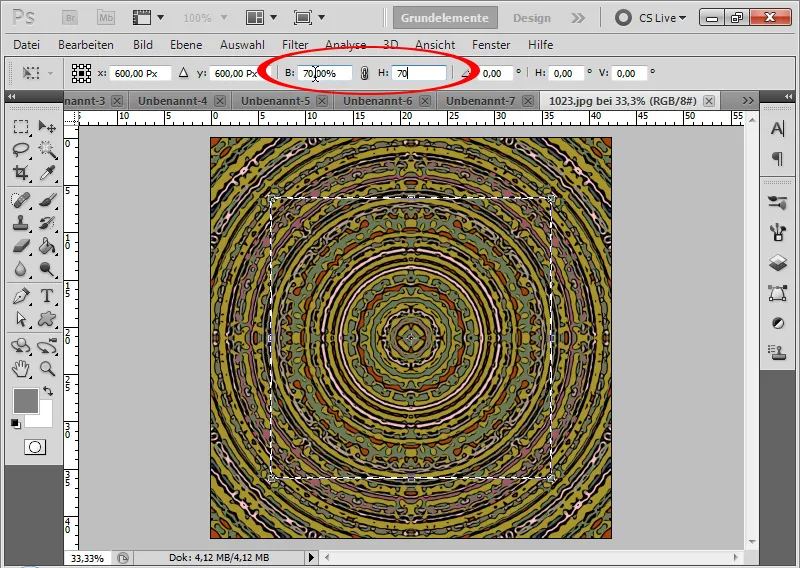The height and width of the screenshot is (568, 800).
Task: Select the Magic Wand tool
Action: click(47, 149)
